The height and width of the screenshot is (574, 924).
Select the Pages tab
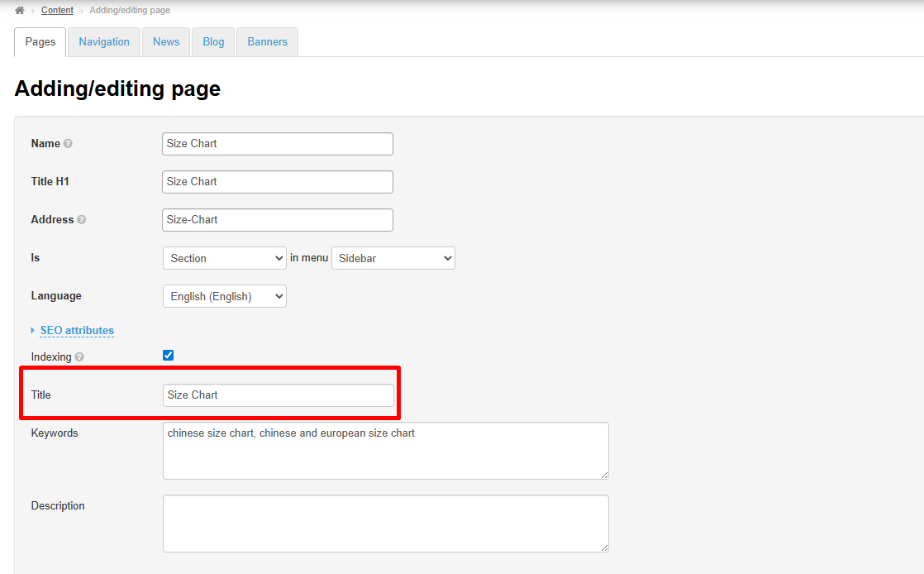click(40, 42)
